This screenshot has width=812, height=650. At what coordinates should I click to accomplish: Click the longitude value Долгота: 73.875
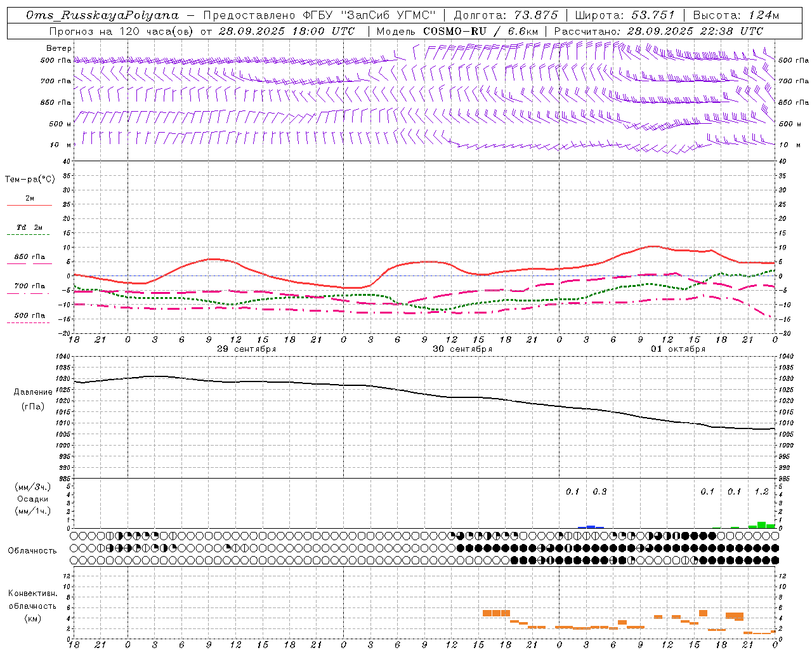click(506, 15)
